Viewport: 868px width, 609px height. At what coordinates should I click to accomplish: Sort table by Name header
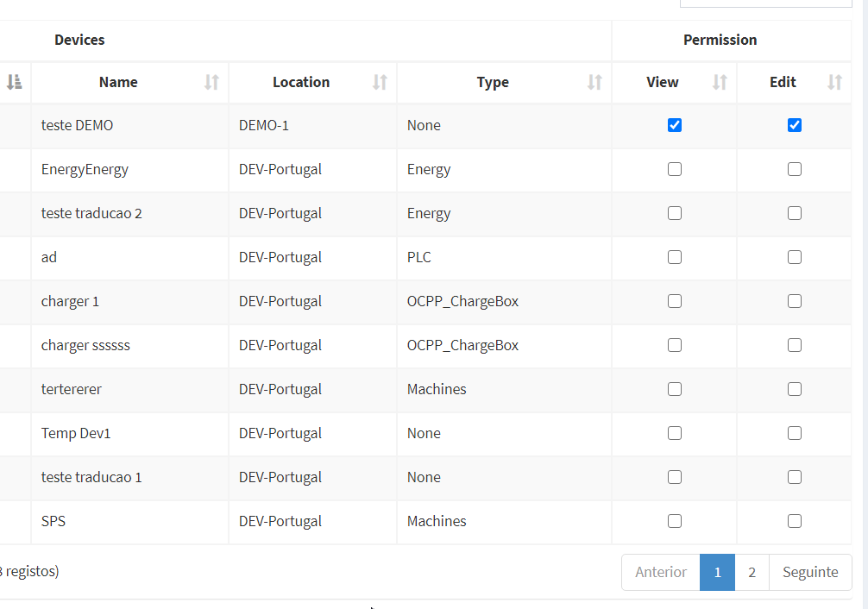[118, 83]
